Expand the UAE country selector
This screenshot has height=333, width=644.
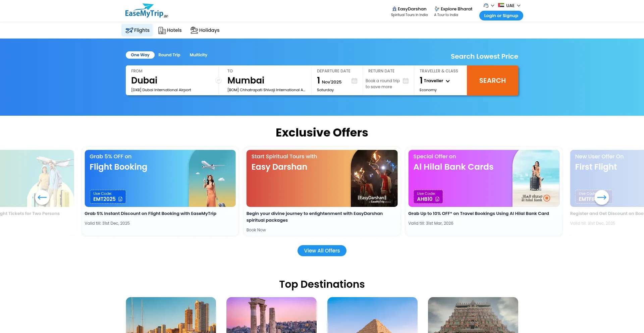coord(509,5)
